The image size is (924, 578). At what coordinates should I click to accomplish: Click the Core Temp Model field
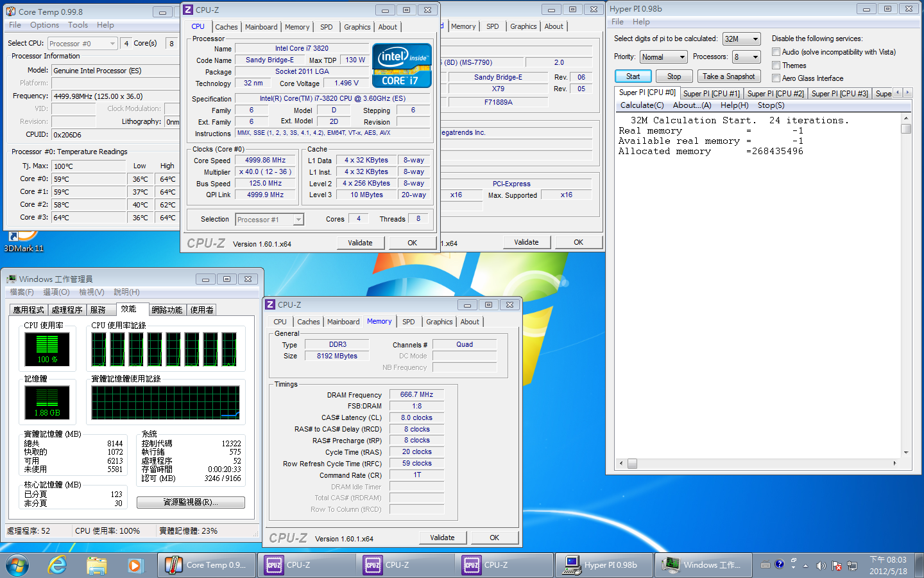click(x=116, y=71)
